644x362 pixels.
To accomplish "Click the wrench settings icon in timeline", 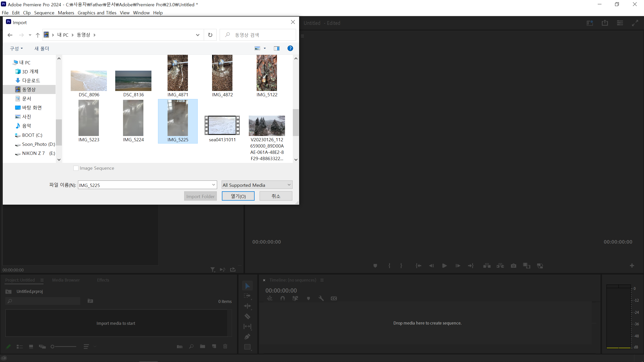I will [321, 298].
